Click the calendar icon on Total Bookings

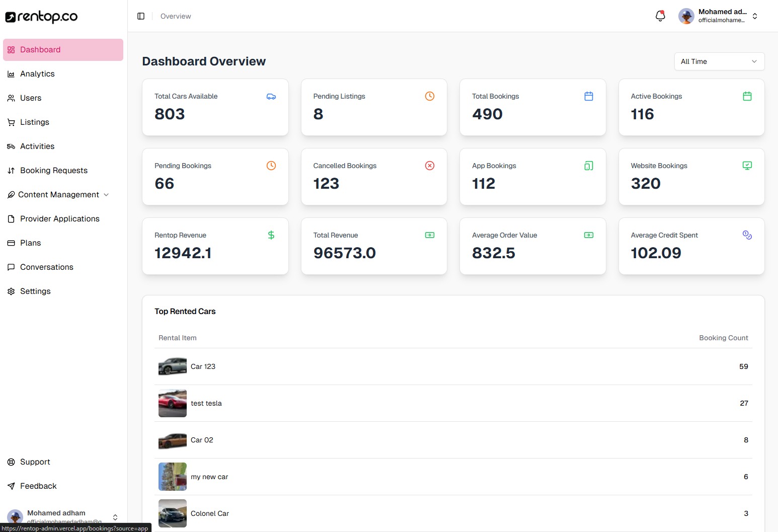pyautogui.click(x=588, y=96)
